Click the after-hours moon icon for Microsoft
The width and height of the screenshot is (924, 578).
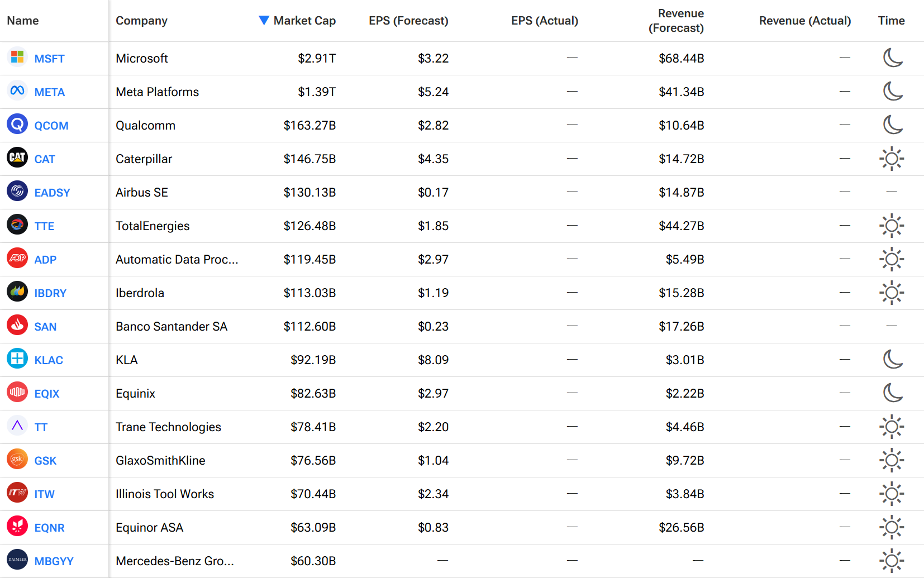point(892,58)
